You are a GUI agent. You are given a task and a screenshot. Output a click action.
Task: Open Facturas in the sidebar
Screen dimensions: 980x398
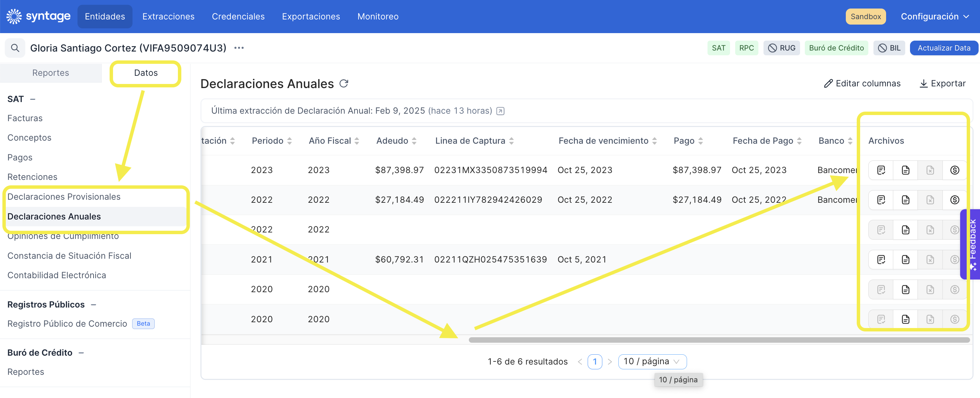pyautogui.click(x=25, y=118)
